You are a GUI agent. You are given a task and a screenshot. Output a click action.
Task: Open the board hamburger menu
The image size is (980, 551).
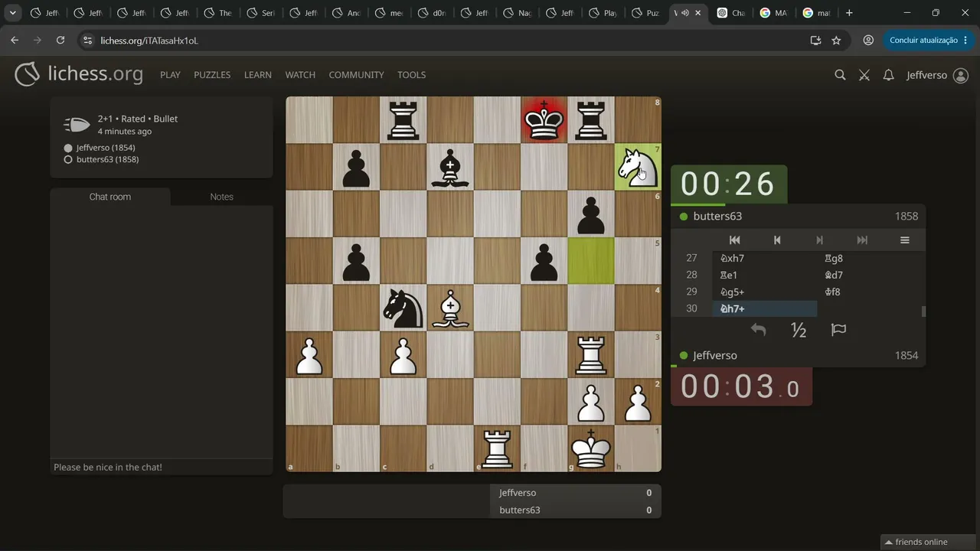pyautogui.click(x=904, y=240)
